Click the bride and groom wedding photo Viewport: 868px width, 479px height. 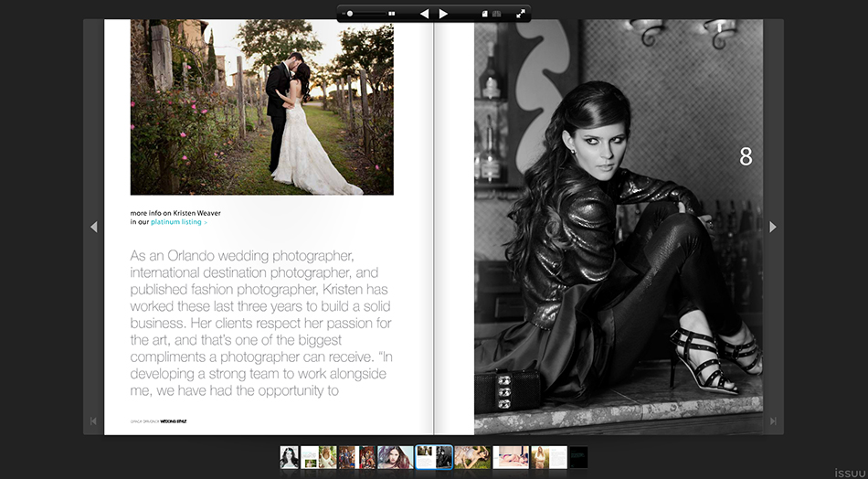(x=261, y=108)
